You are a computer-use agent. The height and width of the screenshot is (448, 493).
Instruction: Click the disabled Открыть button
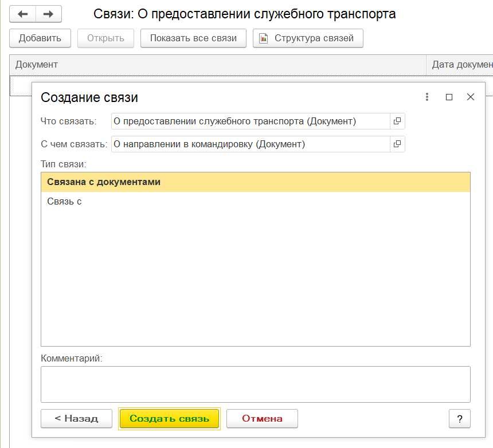[105, 38]
